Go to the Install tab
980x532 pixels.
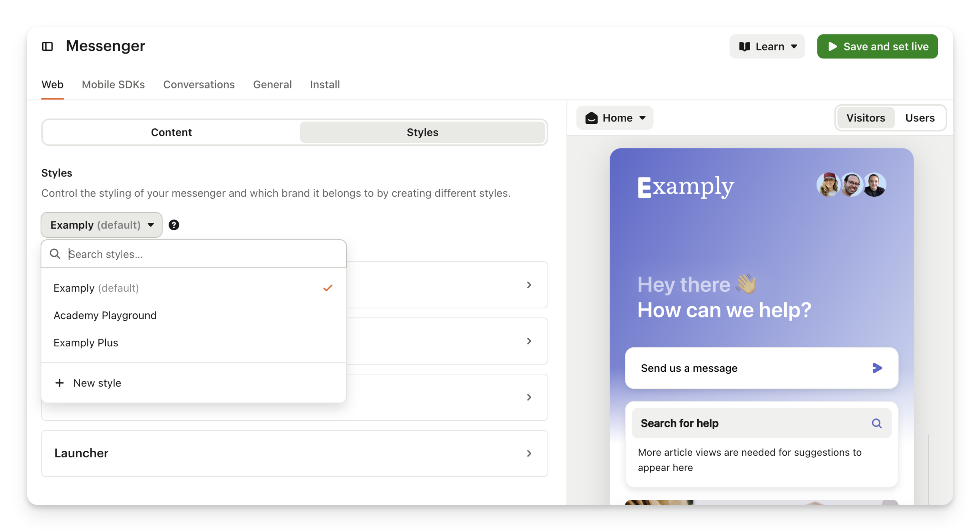click(325, 84)
